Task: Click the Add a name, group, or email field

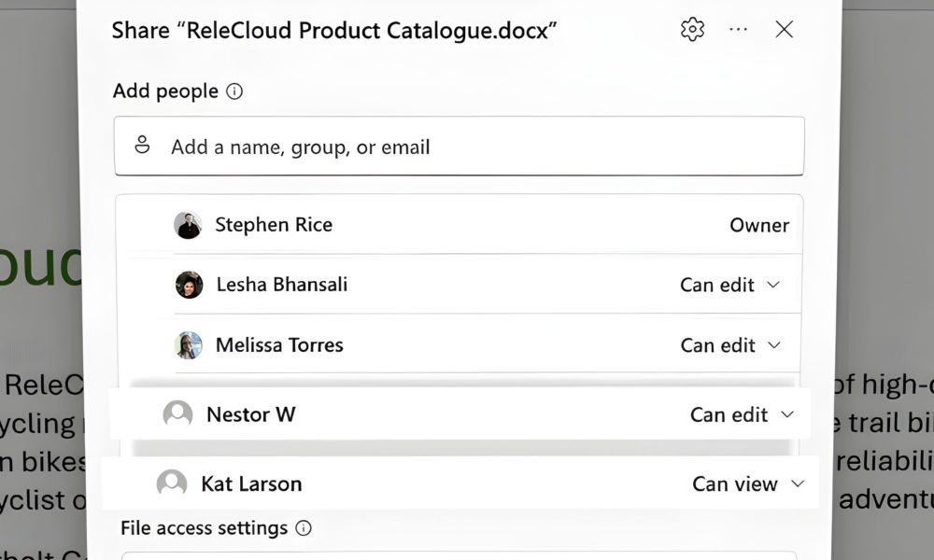Action: (467, 147)
